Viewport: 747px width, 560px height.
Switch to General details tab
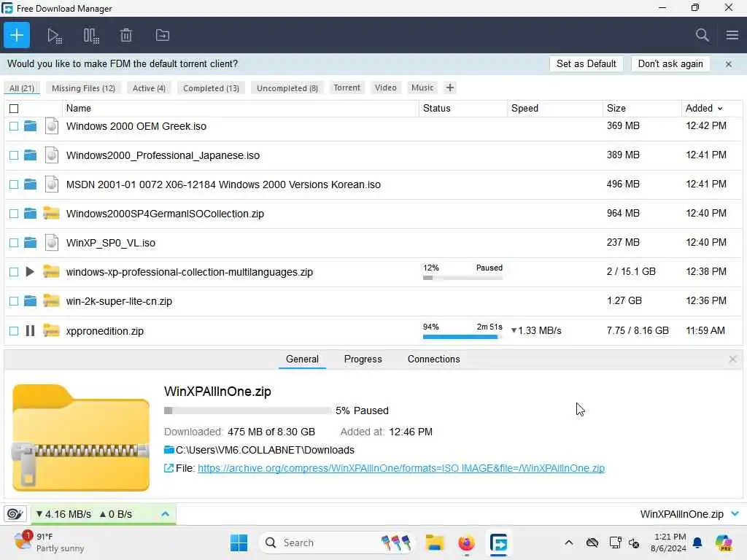[x=302, y=359]
